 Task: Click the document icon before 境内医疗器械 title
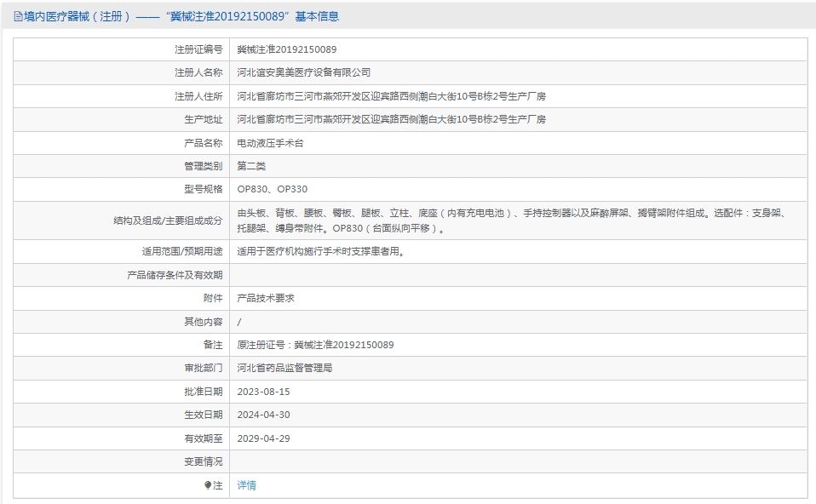(x=18, y=17)
